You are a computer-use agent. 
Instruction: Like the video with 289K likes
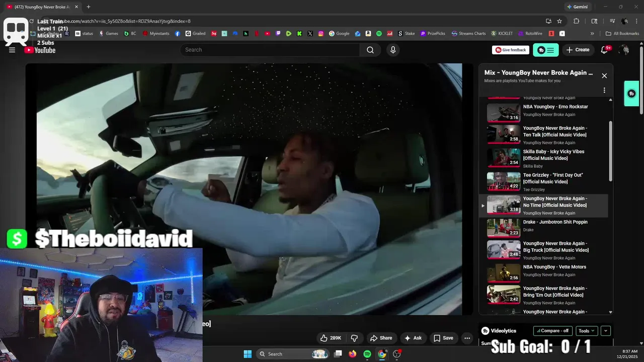(331, 338)
